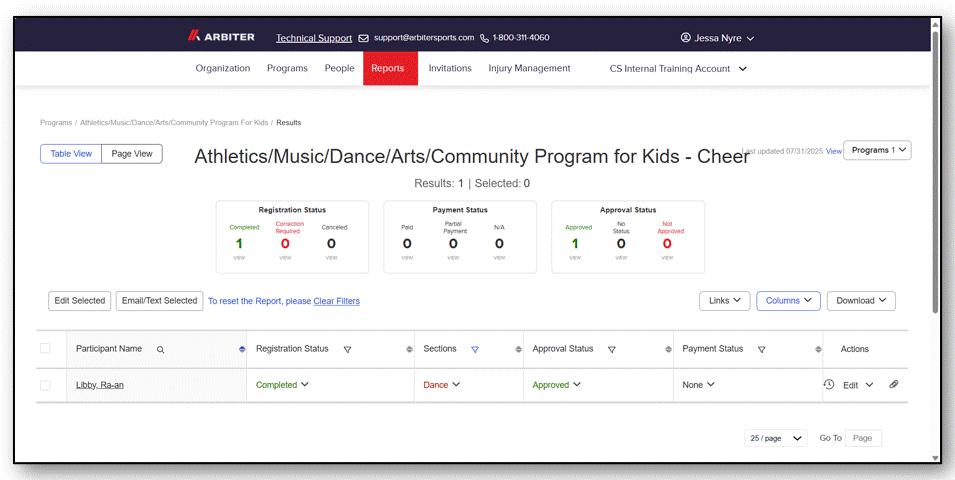Image resolution: width=955 pixels, height=480 pixels.
Task: Select the header select-all checkbox
Action: [45, 348]
